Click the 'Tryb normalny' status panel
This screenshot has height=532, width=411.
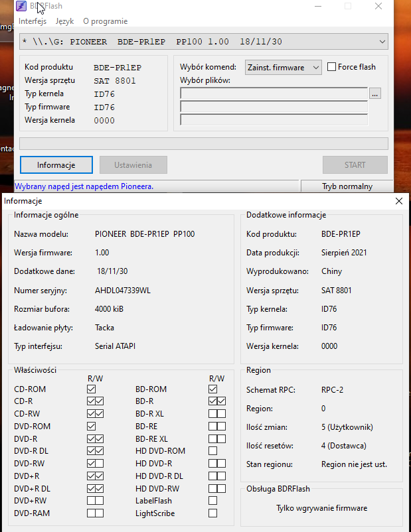coord(347,186)
